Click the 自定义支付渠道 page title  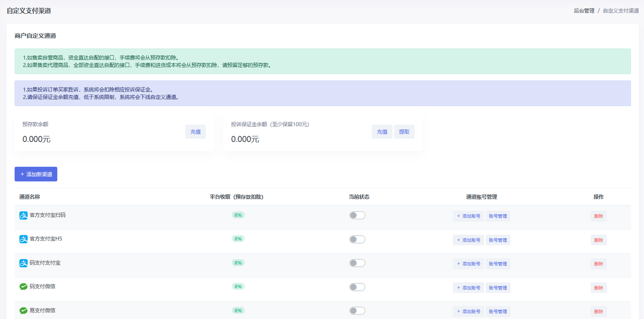click(29, 11)
